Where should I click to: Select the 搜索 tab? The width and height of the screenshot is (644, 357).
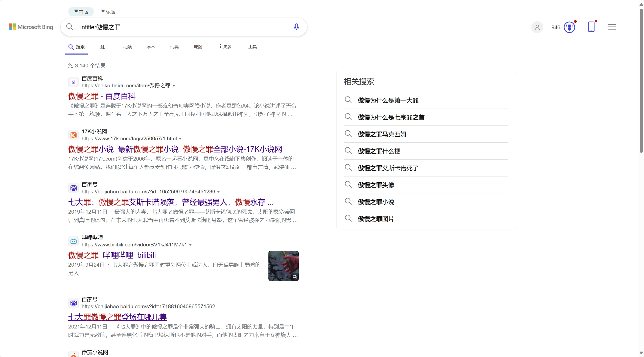coord(77,47)
